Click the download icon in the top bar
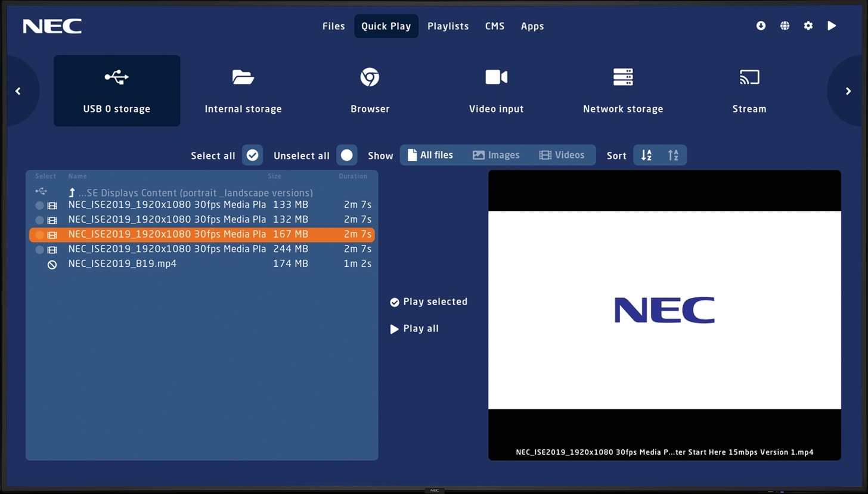Screen dimensions: 868x494 click(x=760, y=26)
